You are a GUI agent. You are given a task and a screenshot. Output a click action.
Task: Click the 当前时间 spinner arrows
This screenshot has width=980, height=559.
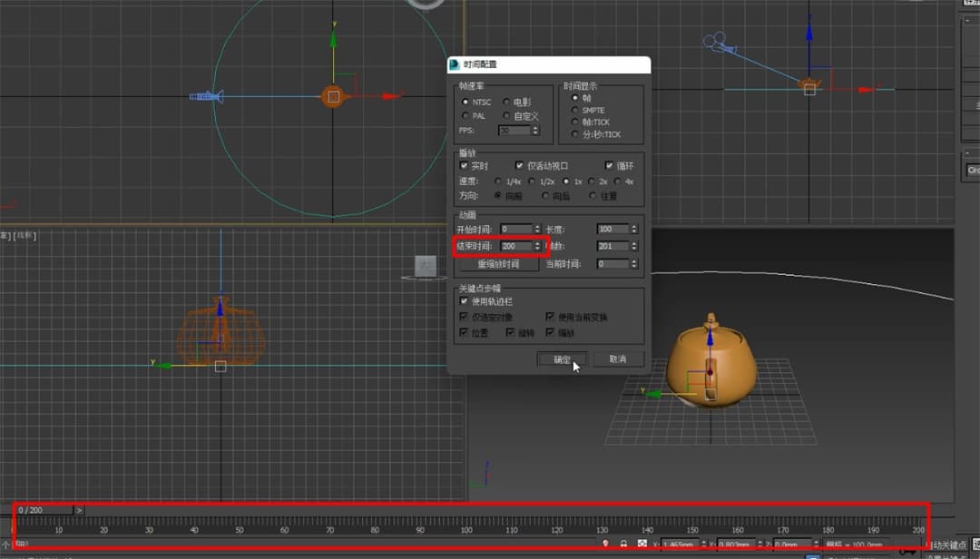coord(633,264)
